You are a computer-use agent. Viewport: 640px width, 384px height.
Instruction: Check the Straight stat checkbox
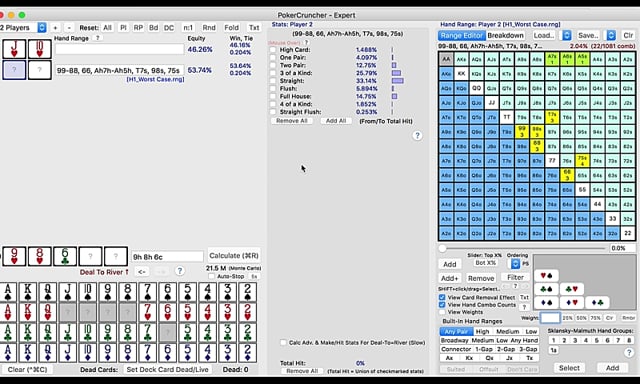tap(273, 81)
